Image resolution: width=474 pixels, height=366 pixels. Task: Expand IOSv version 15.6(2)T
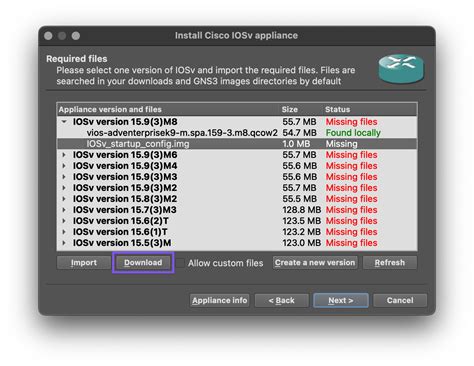coord(64,221)
